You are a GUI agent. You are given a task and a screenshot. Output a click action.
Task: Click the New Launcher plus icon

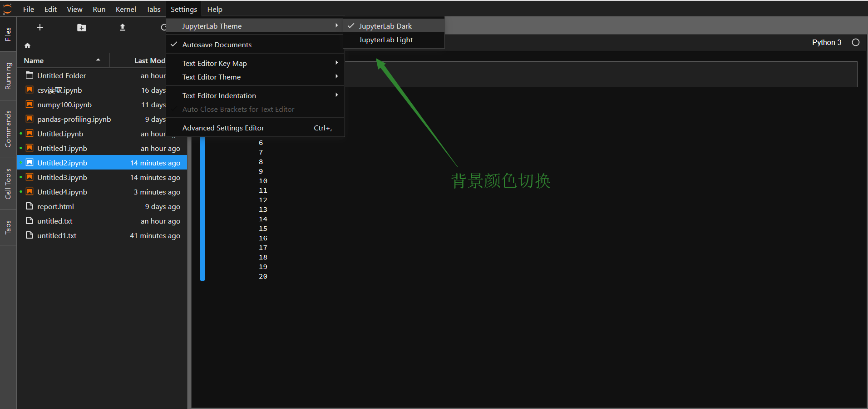tap(40, 28)
